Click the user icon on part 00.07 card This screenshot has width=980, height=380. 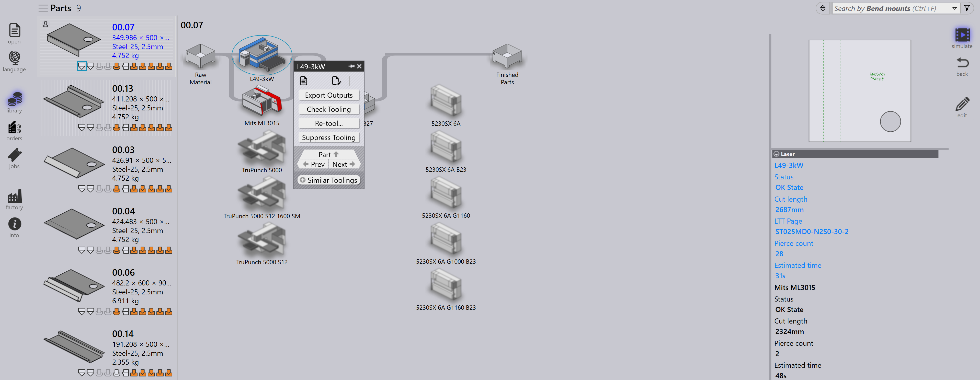[46, 24]
